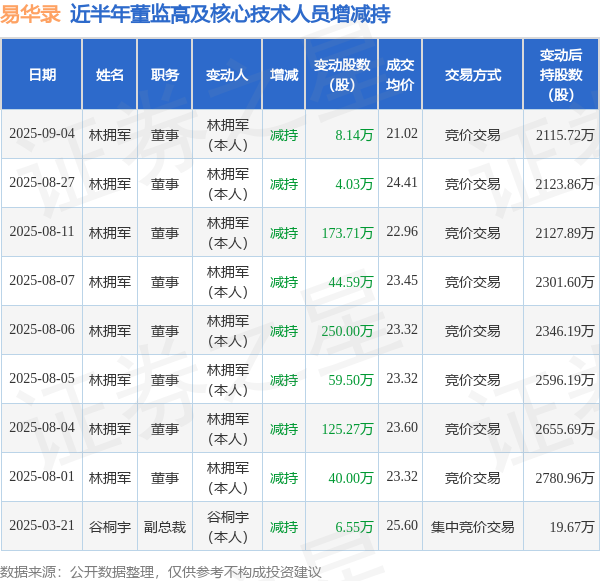Click the 成交均价 column header
Image resolution: width=600 pixels, height=581 pixels.
coord(400,75)
